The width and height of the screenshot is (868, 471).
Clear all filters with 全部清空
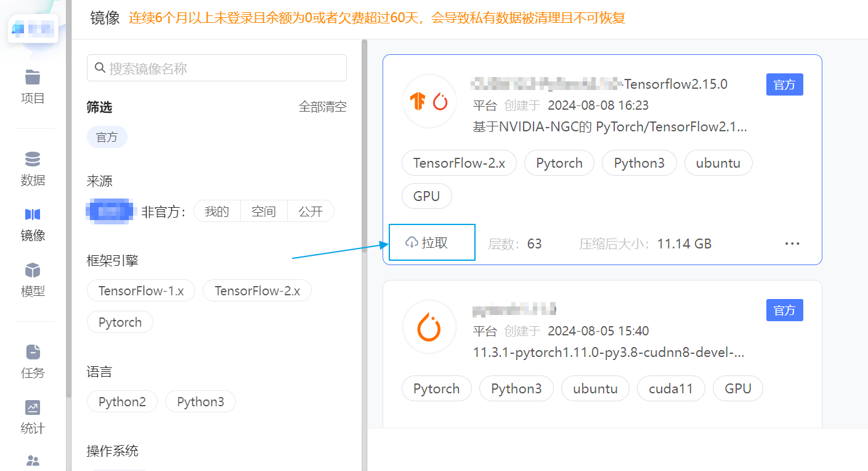tap(322, 106)
